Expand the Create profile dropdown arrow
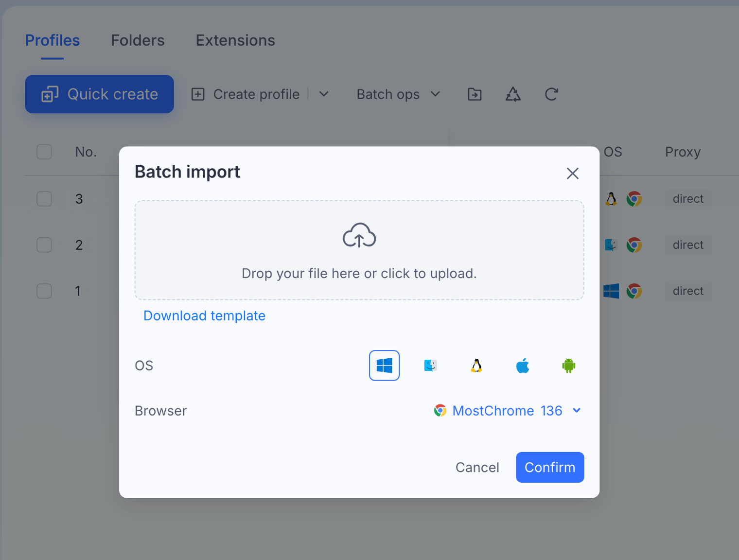The width and height of the screenshot is (739, 560). point(324,94)
